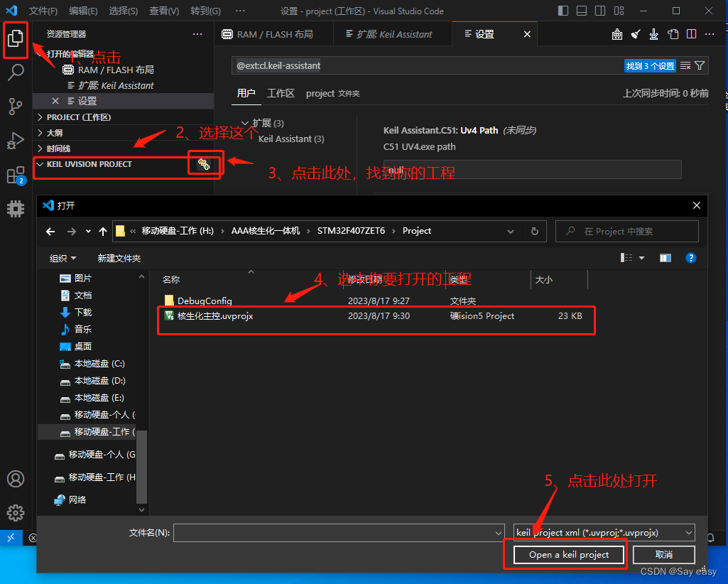Click the 取消 cancel button
The height and width of the screenshot is (584, 728).
click(664, 554)
